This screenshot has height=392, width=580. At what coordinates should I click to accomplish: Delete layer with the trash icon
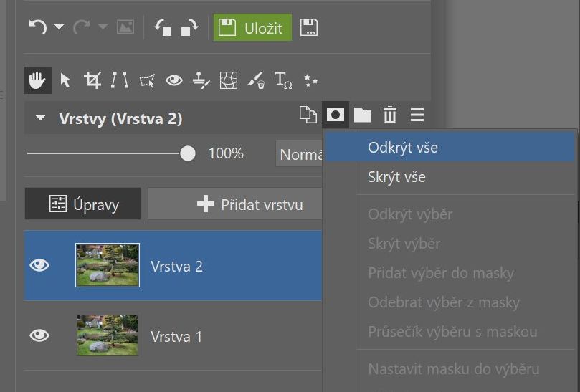390,115
